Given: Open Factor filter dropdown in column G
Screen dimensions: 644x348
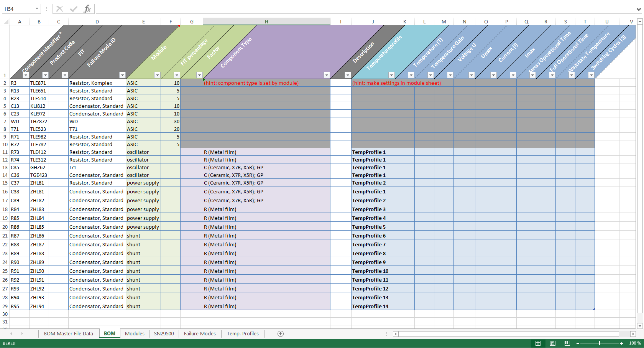Looking at the screenshot, I should point(199,75).
